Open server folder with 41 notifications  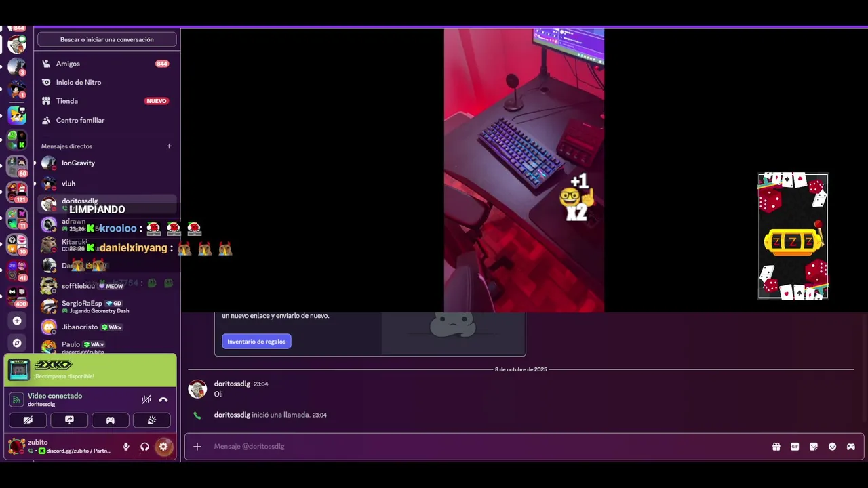click(x=17, y=270)
